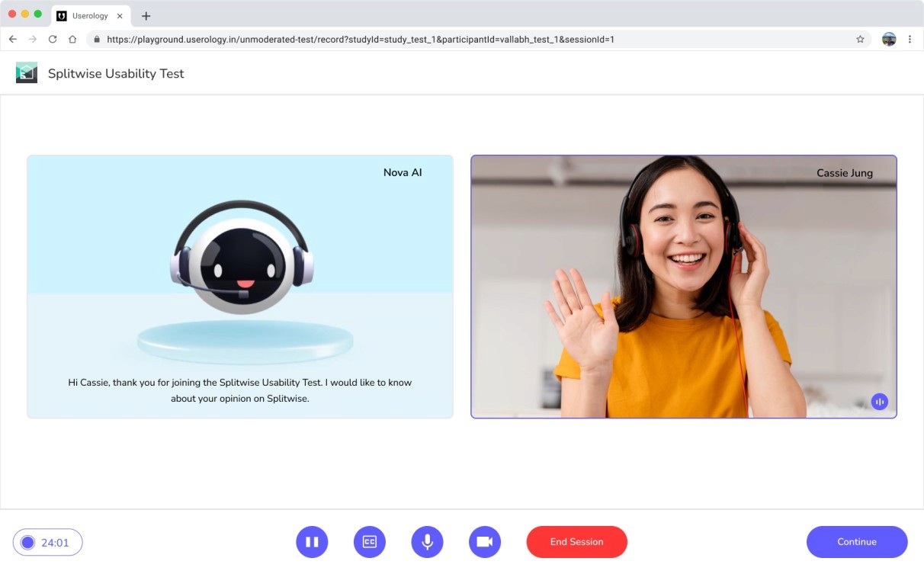Click the Continue button

[x=857, y=542]
